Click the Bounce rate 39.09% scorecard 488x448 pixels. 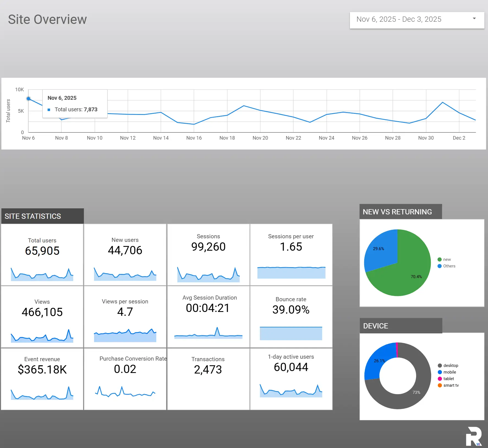pyautogui.click(x=291, y=317)
